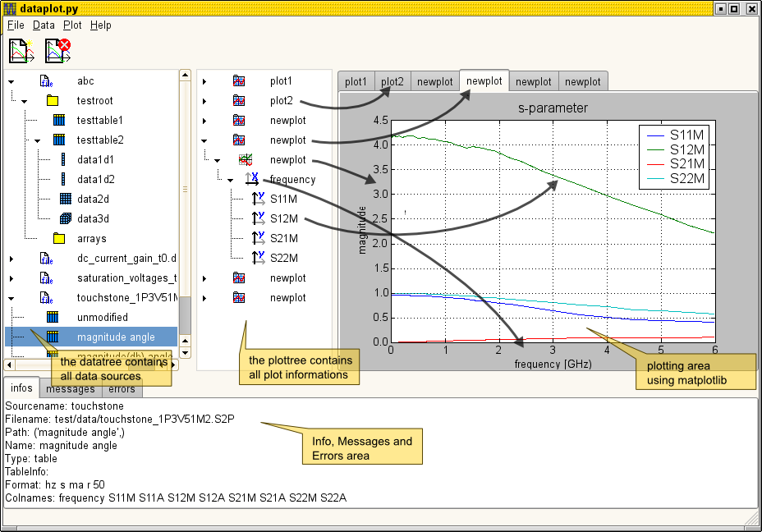Switch to the messages tab

(x=70, y=388)
